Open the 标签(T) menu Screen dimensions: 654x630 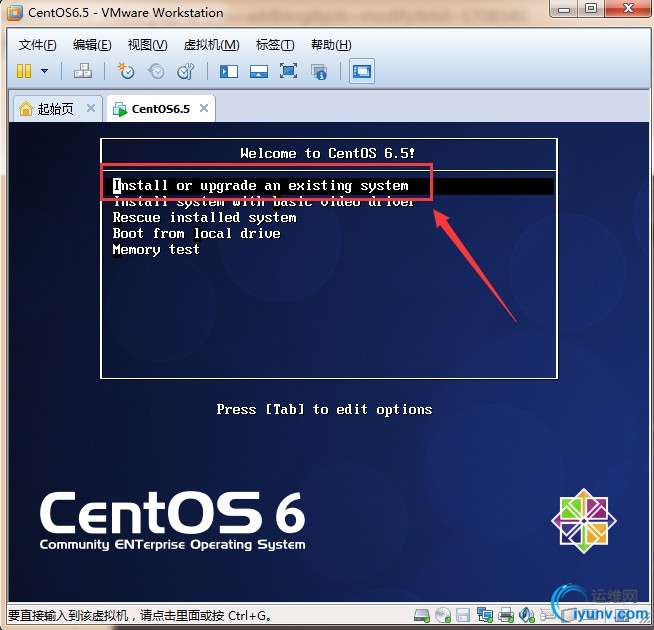[x=275, y=45]
